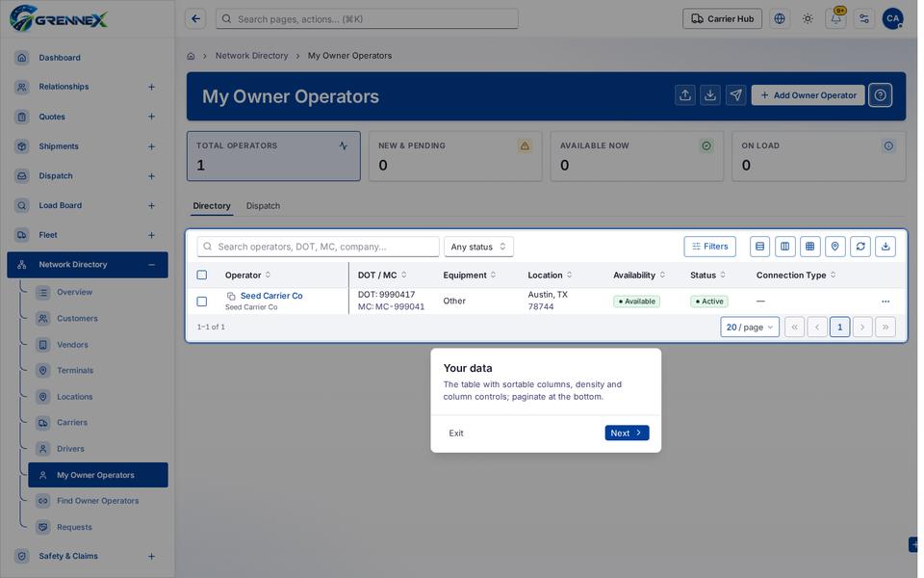The width and height of the screenshot is (924, 578).
Task: Click the Add Owner Operator button
Action: (x=808, y=95)
